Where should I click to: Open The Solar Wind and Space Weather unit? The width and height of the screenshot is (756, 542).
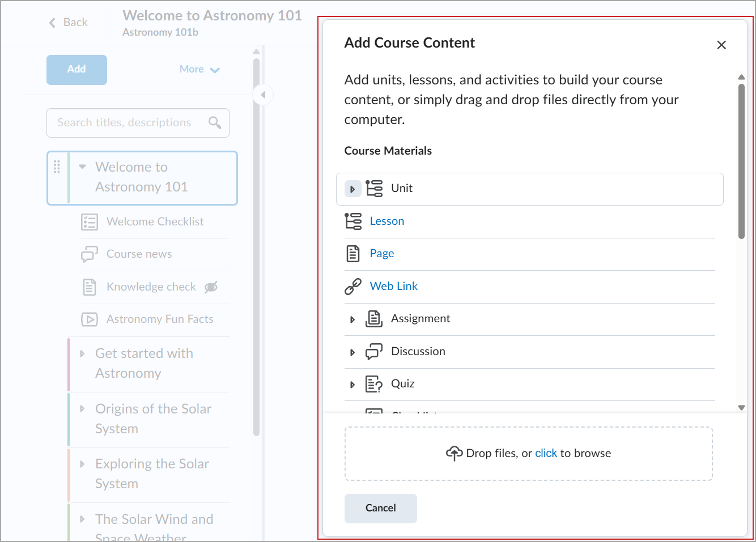pyautogui.click(x=154, y=528)
